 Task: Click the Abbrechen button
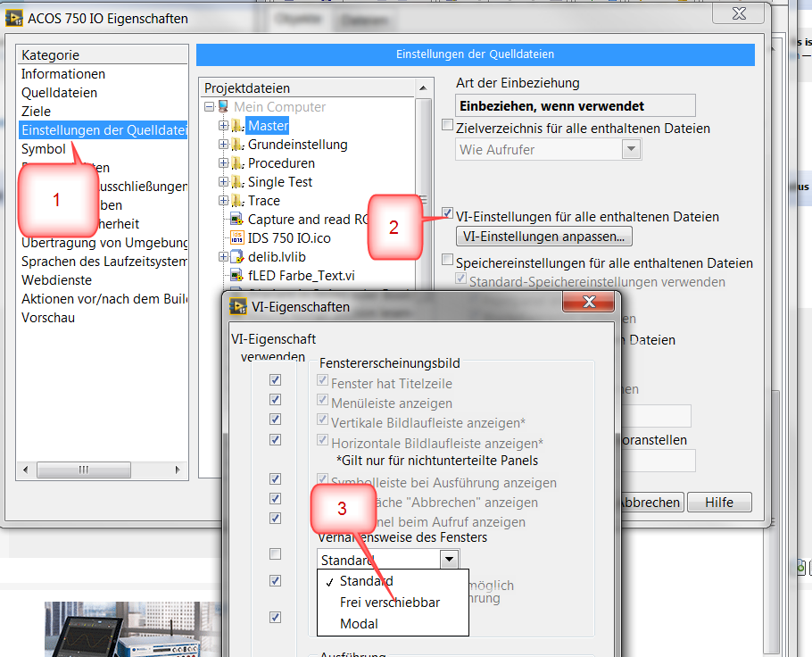pyautogui.click(x=651, y=503)
